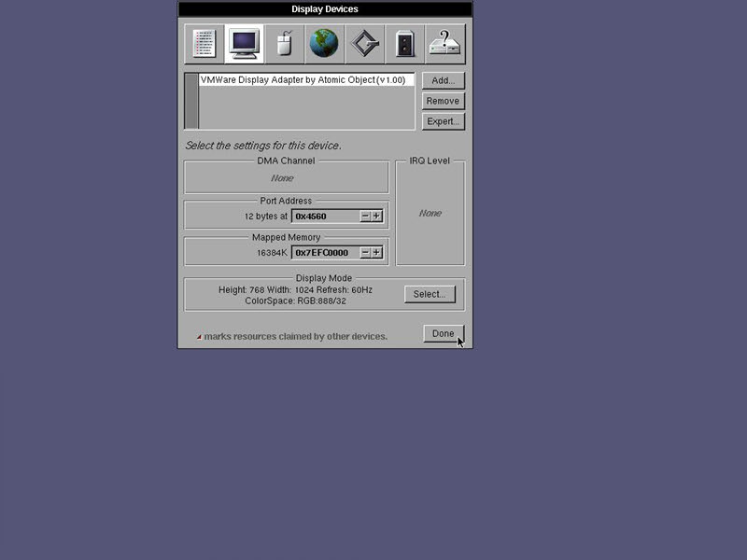Open the Display Mode Select... button

pyautogui.click(x=430, y=294)
